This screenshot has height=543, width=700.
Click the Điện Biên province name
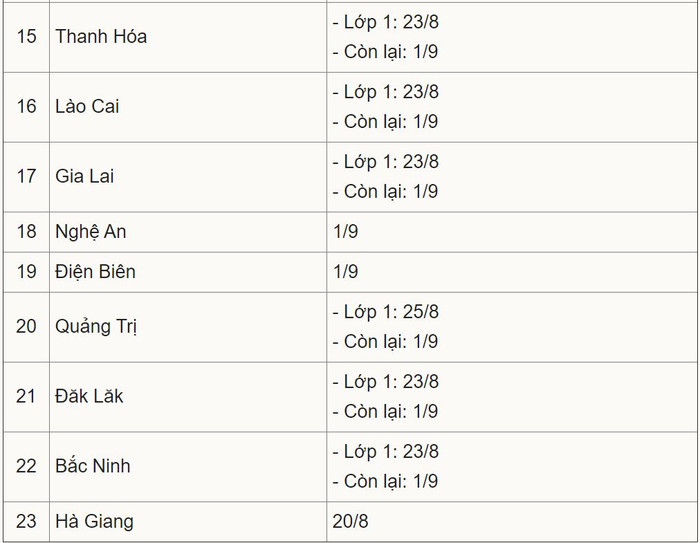click(x=95, y=272)
